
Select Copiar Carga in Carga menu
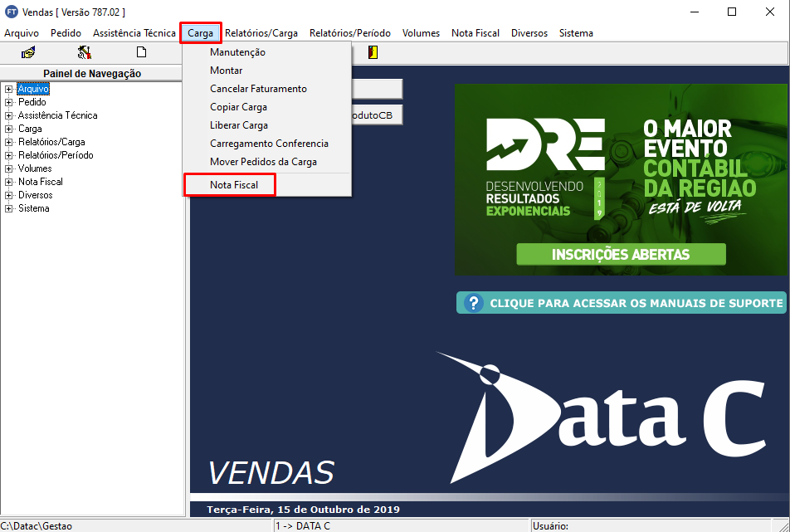pyautogui.click(x=267, y=107)
